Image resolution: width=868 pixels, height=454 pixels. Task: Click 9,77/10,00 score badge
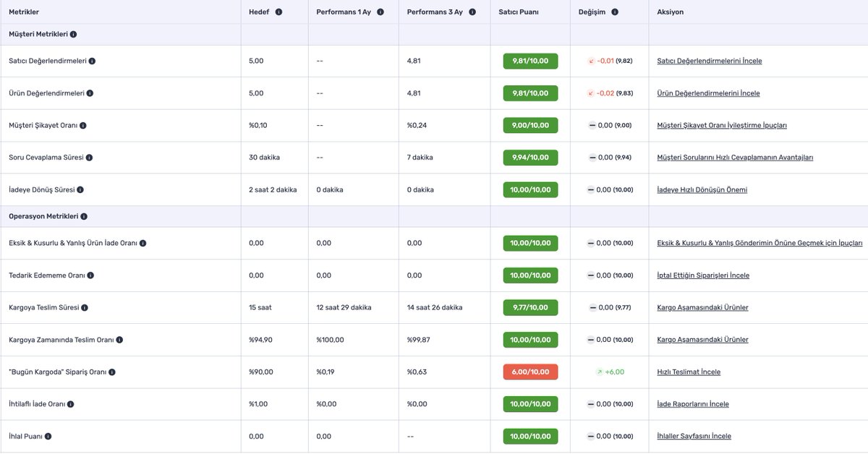pos(530,307)
